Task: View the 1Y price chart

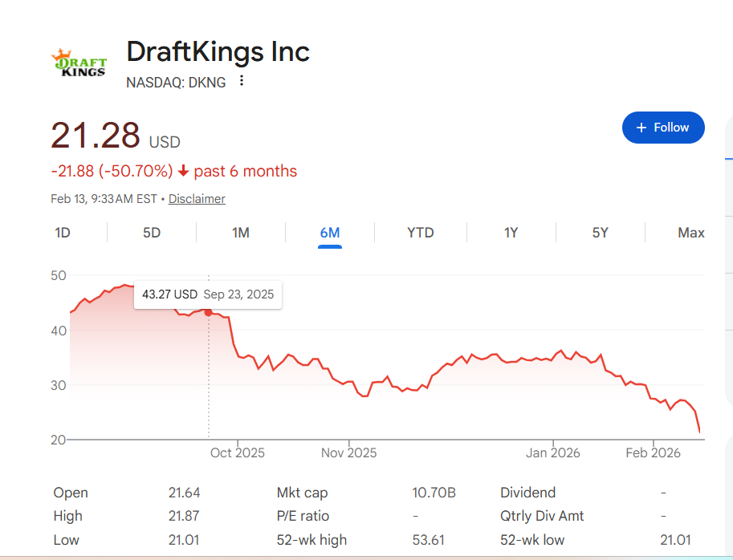Action: (511, 233)
